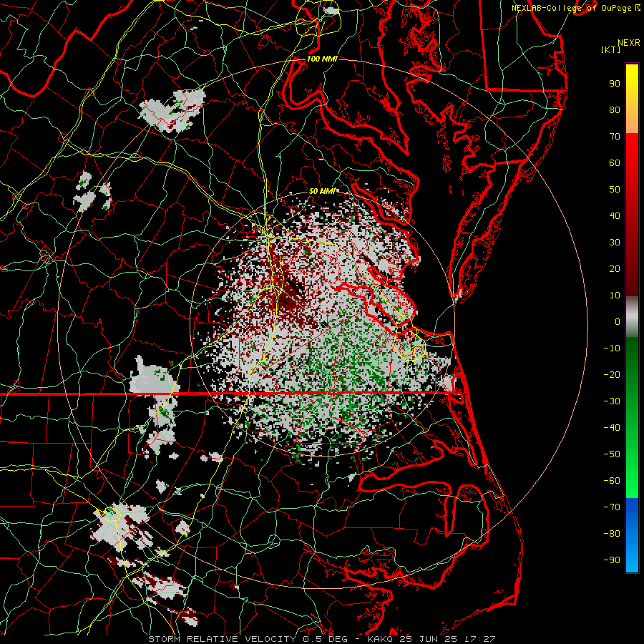Click the 'NEXR' label above the scale

pyautogui.click(x=628, y=43)
